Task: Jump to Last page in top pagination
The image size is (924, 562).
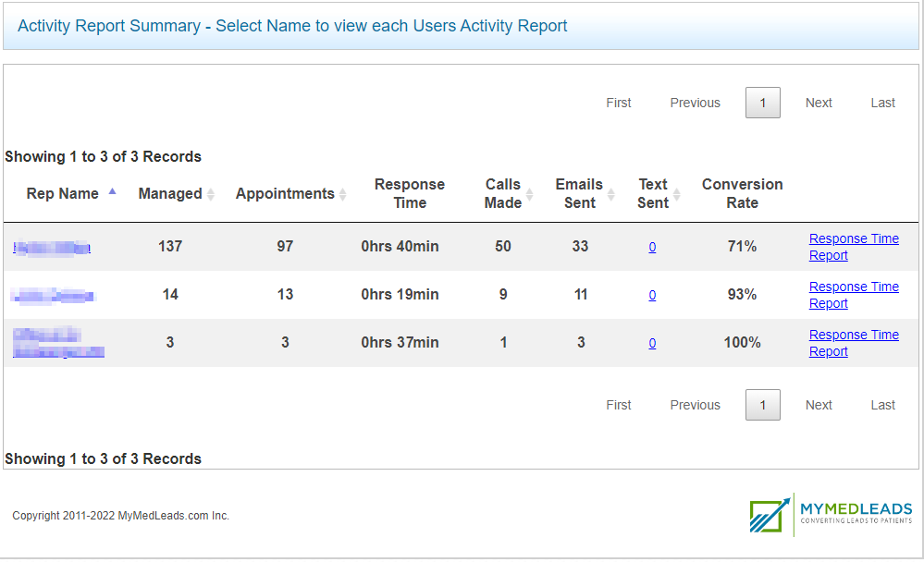Action: tap(882, 103)
